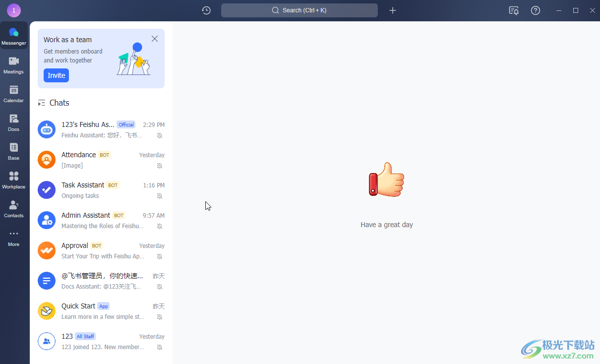Click the mute bell on Admin Assistant chat
Screen dimensions: 600x364
(160, 226)
